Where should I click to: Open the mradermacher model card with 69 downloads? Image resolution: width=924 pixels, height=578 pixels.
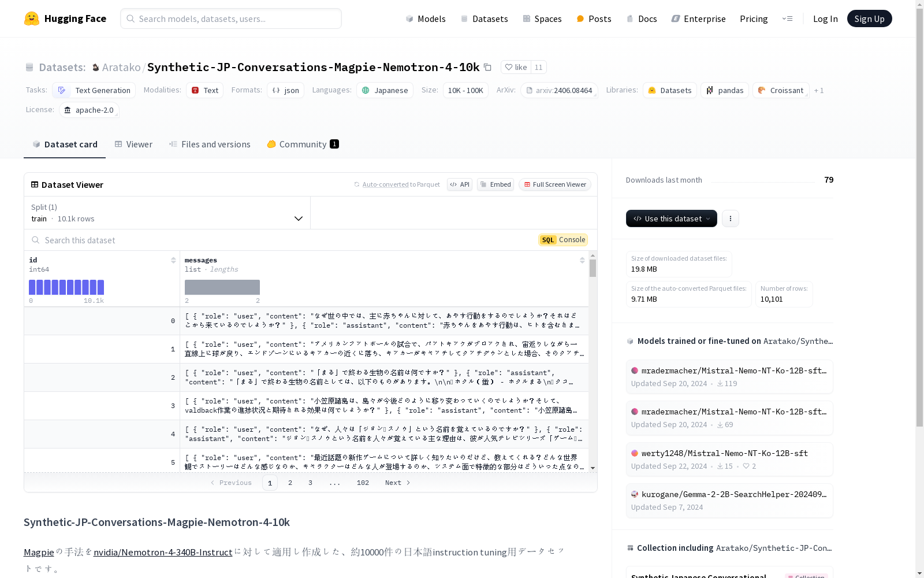tap(729, 417)
